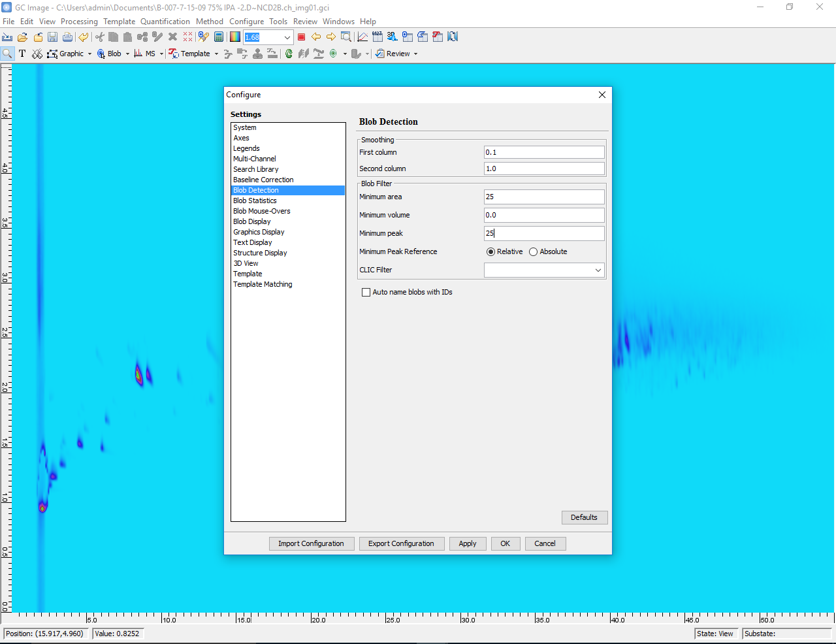Screen dimensions: 836x644
Task: Open the Quantification menu
Action: [165, 22]
